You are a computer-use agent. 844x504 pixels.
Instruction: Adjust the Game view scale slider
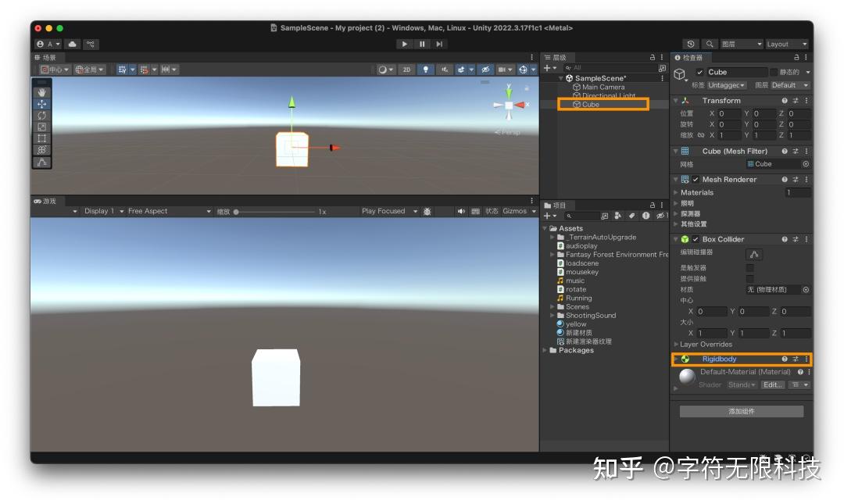(274, 212)
